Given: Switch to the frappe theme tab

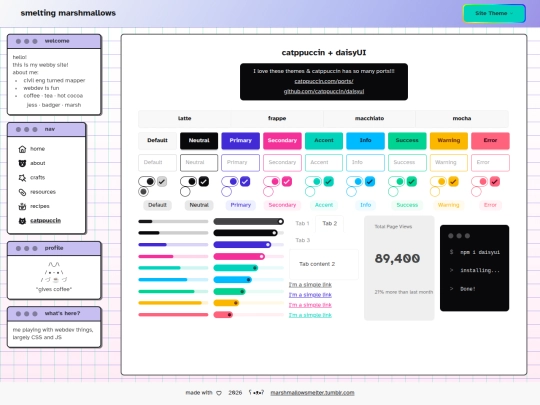Looking at the screenshot, I should tap(277, 118).
